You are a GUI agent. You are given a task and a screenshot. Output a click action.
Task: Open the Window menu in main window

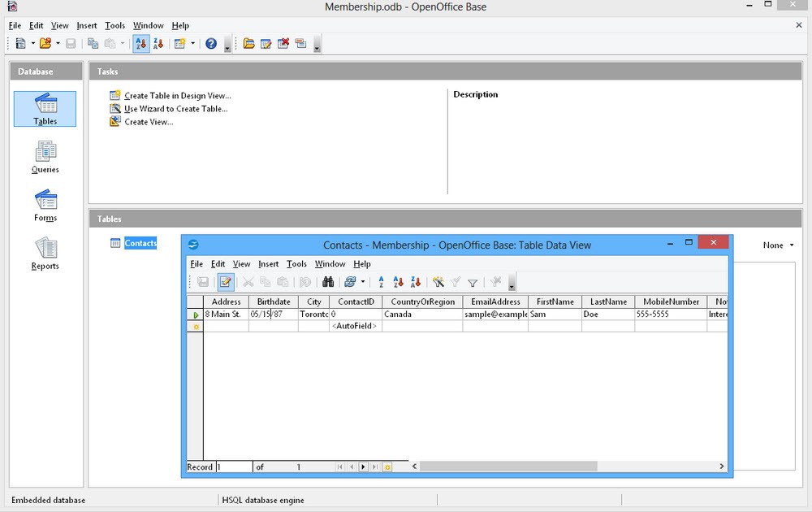[148, 25]
